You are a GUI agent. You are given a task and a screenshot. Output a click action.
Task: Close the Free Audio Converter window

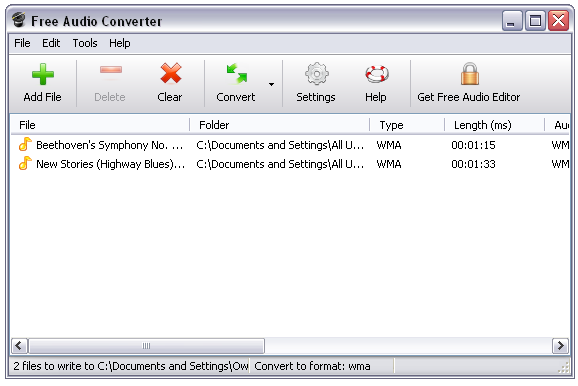pos(558,21)
